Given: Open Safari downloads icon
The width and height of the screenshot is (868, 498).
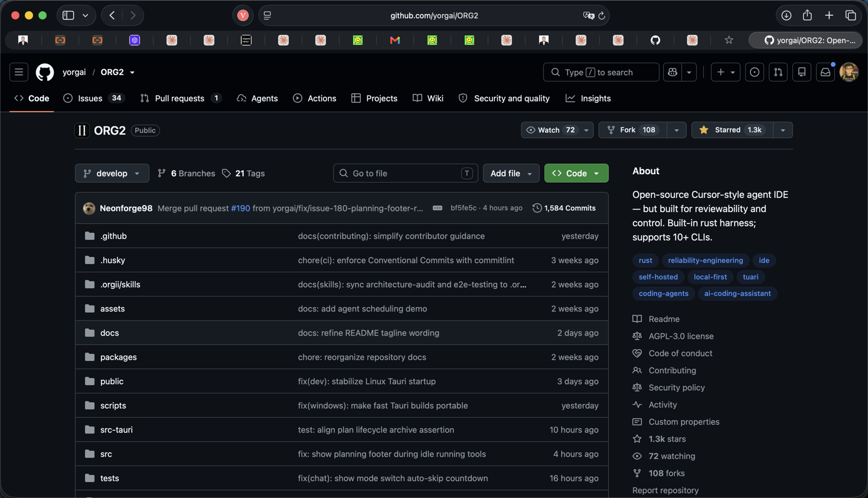Looking at the screenshot, I should pos(786,15).
